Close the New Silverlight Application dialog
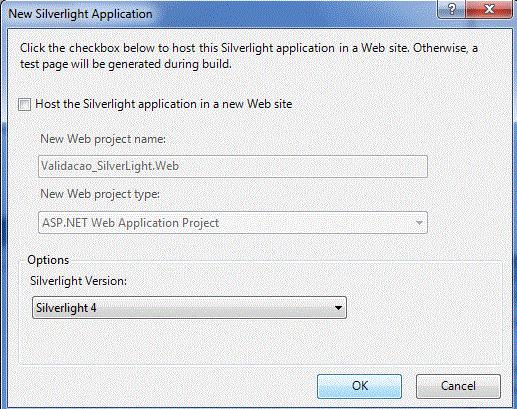 click(489, 9)
